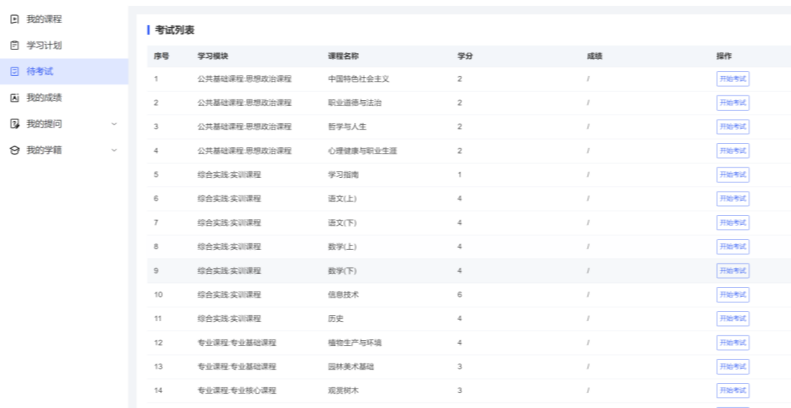Click the 待考试 sidebar icon

pos(15,72)
